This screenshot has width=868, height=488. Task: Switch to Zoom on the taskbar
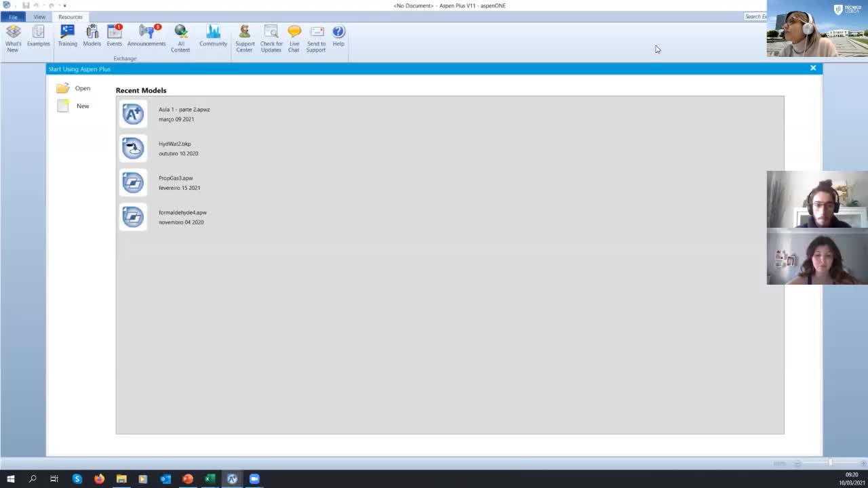254,479
